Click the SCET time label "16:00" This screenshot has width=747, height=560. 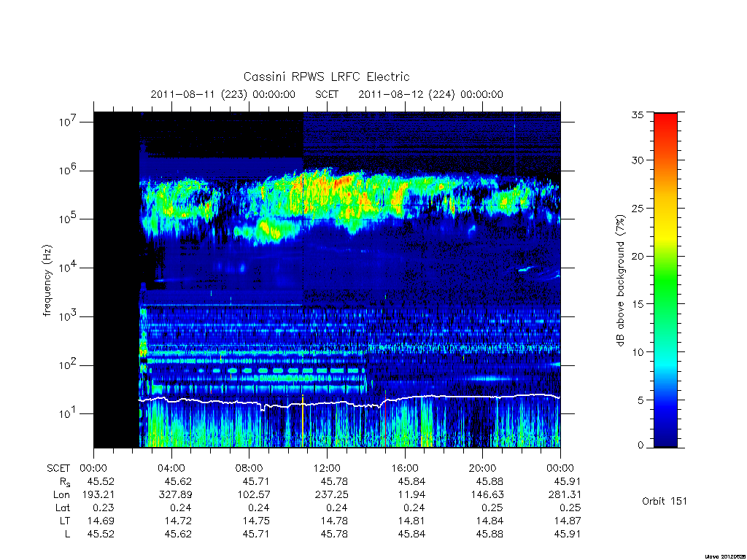point(405,468)
